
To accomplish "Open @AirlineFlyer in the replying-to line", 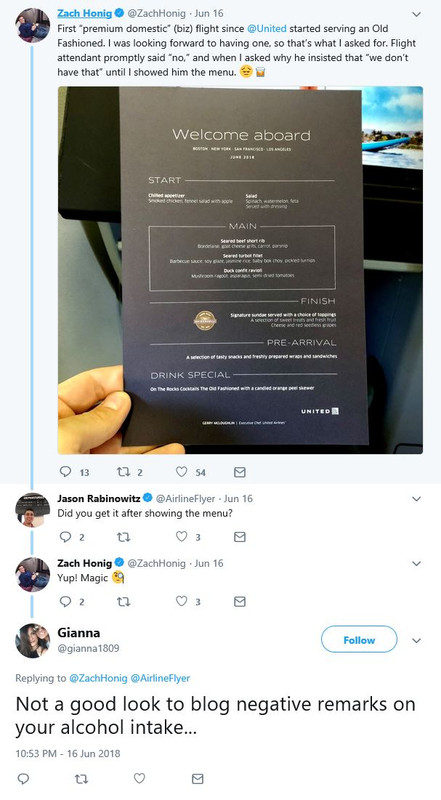I will point(160,678).
